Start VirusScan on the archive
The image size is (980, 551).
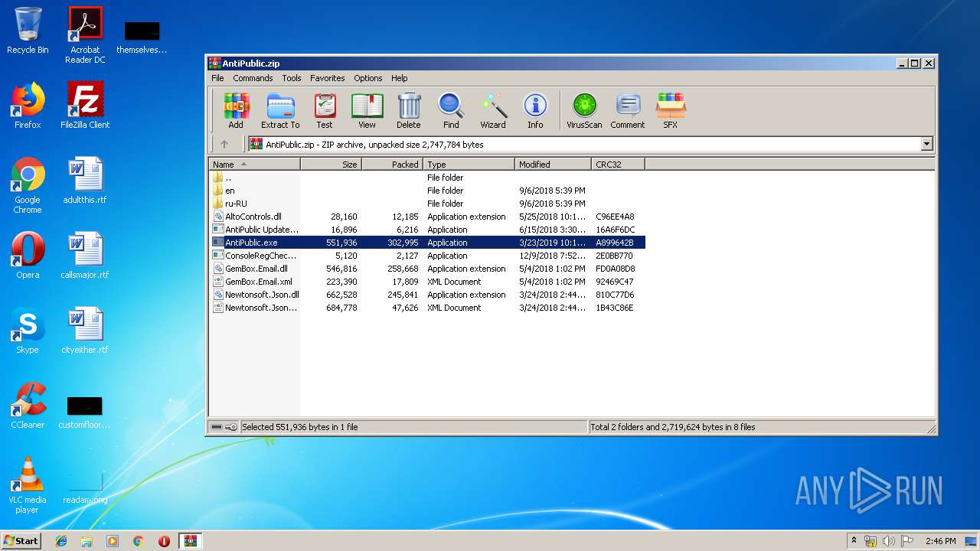point(584,111)
